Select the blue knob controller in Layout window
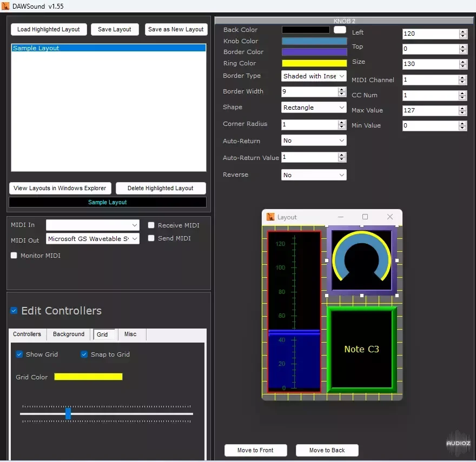The image size is (476, 462). (361, 260)
